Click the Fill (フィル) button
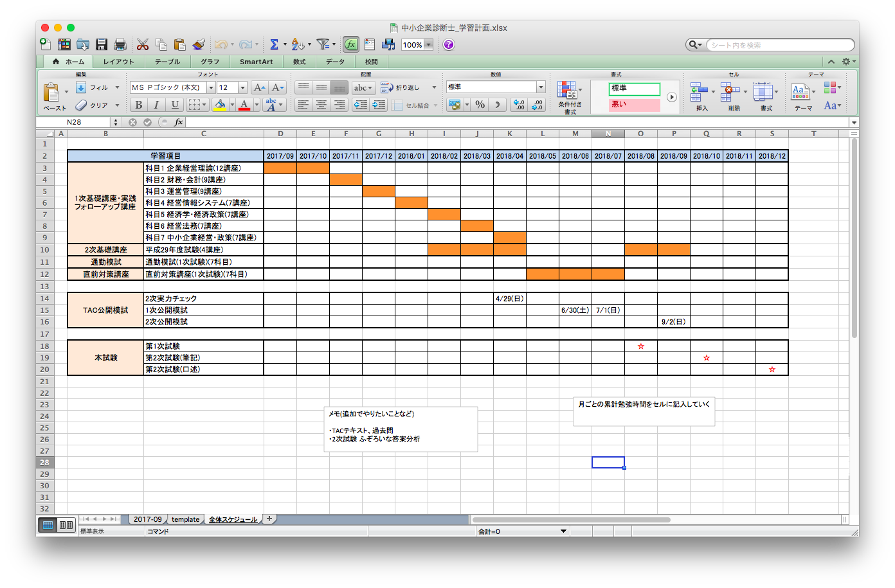The width and height of the screenshot is (895, 588). pos(93,87)
